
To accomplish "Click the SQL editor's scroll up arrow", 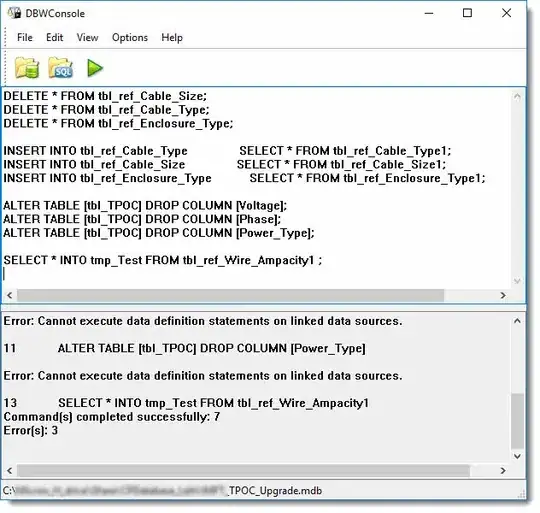I will pos(517,97).
